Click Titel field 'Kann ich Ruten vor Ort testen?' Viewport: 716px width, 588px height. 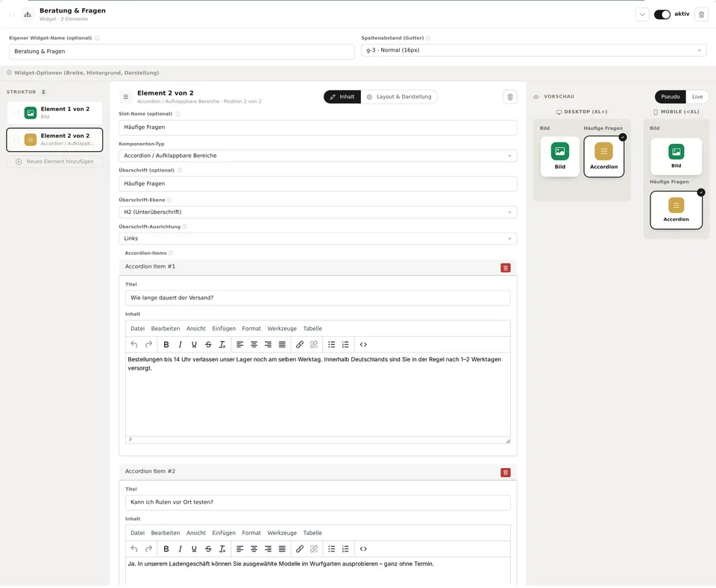318,502
